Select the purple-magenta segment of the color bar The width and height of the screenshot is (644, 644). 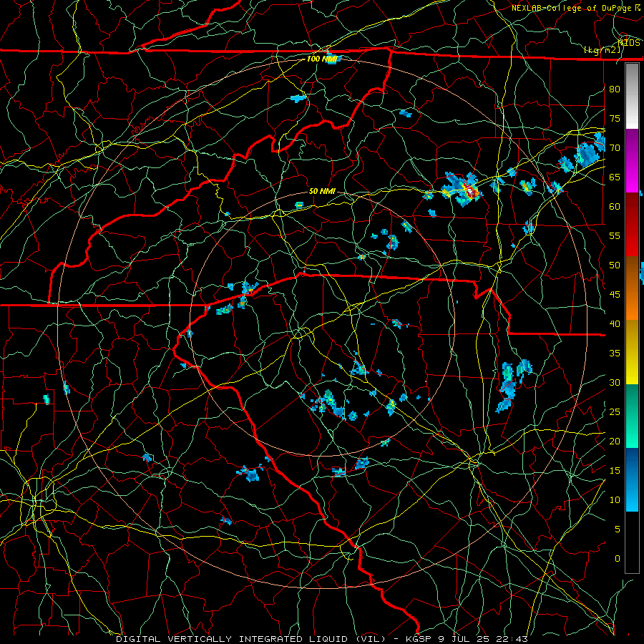(632, 160)
